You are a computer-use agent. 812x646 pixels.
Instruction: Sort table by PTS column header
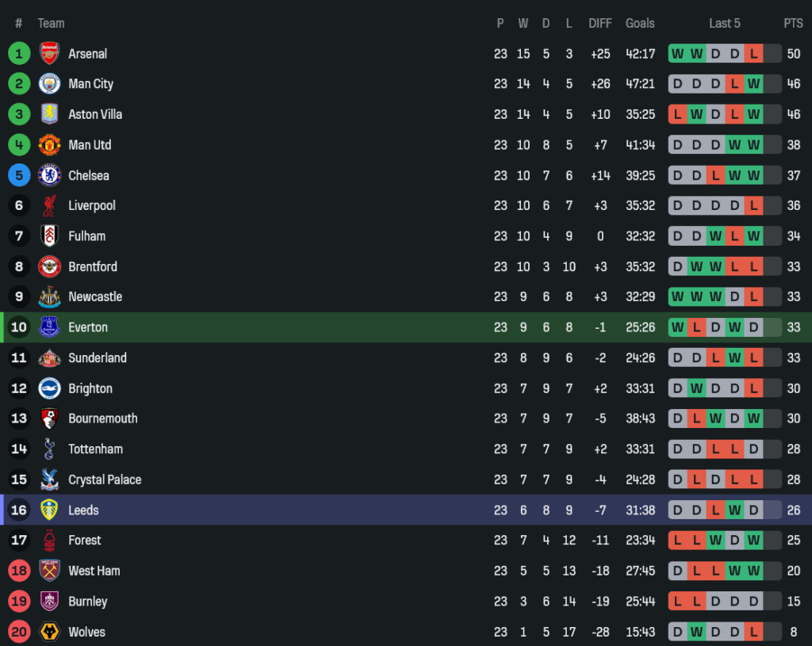point(793,23)
